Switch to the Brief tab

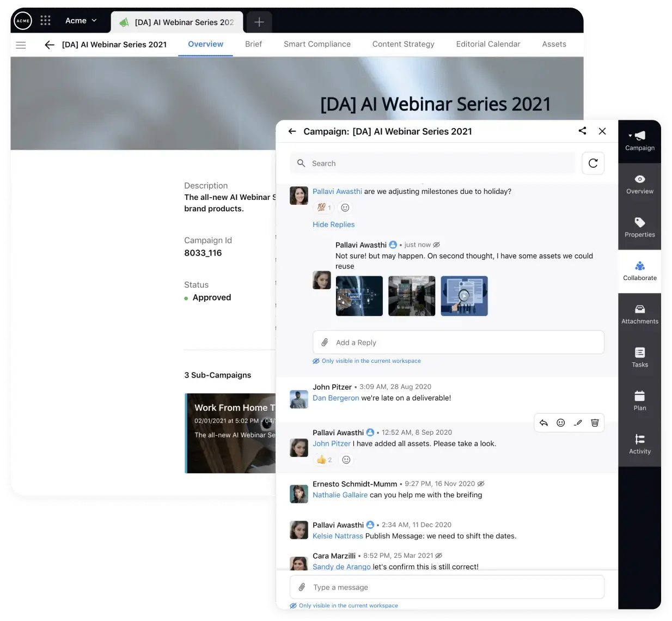tap(253, 44)
